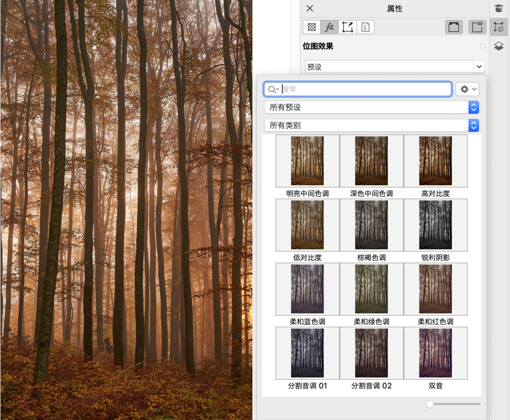
Task: Select the fx bitmap effects tab
Action: pos(329,27)
